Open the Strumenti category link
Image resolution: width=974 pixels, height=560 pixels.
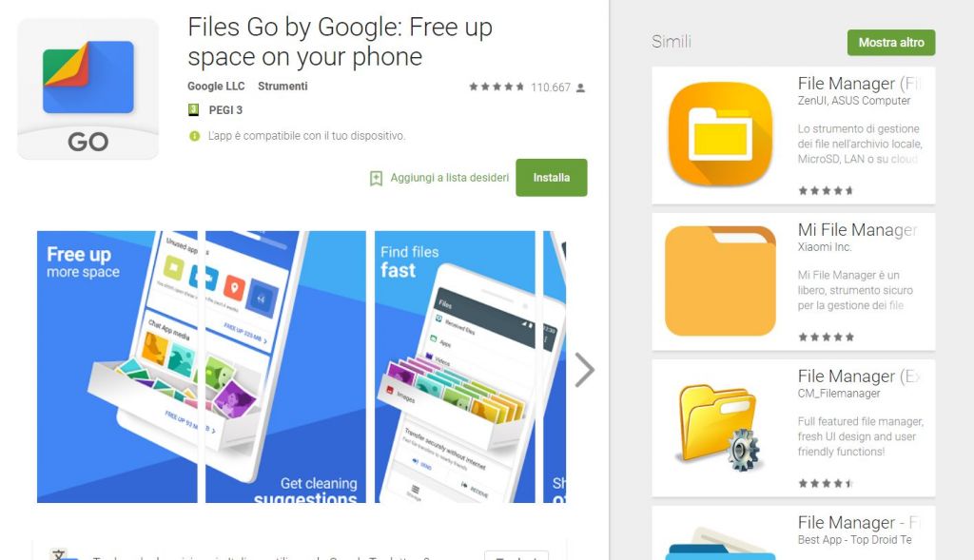point(282,86)
